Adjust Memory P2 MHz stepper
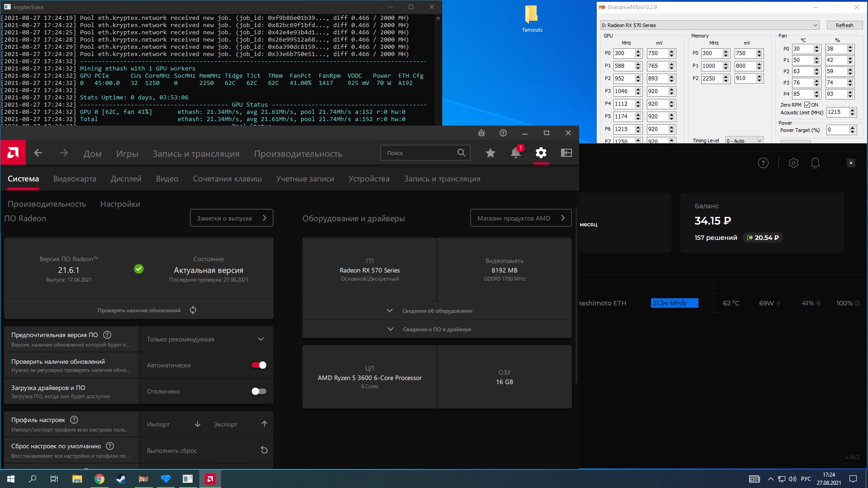This screenshot has height=488, width=868. (726, 79)
